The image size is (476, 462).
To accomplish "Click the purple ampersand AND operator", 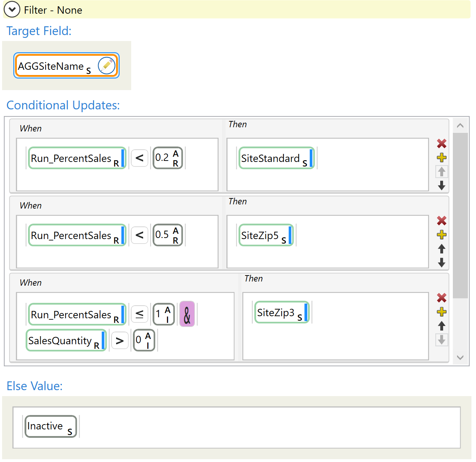I will pyautogui.click(x=187, y=314).
